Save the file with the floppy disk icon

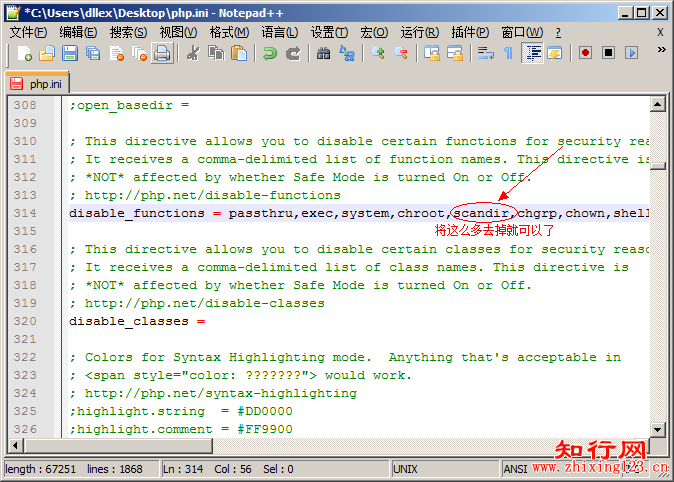pos(70,53)
